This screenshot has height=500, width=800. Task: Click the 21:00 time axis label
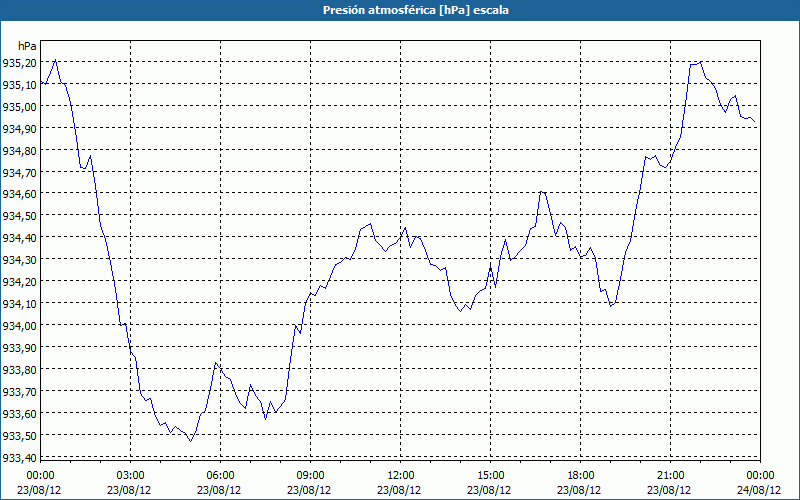(x=670, y=476)
